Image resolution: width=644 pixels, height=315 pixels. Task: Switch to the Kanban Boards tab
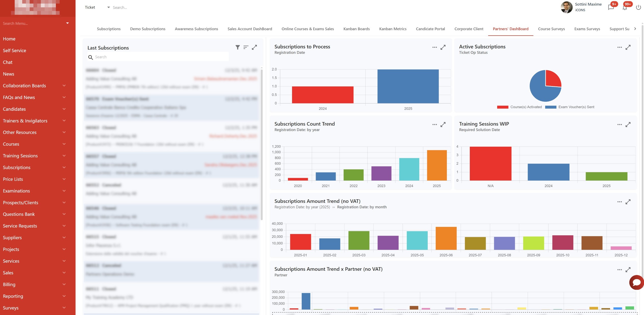(356, 29)
